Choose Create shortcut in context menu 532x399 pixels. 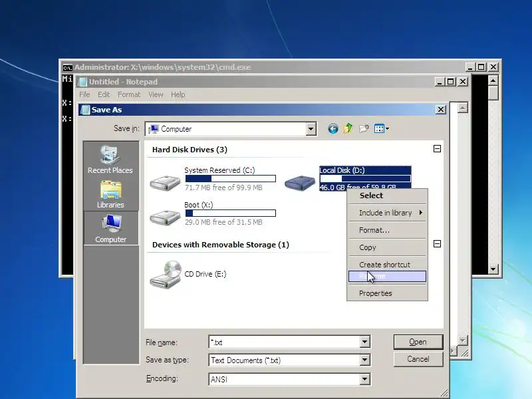pos(387,264)
